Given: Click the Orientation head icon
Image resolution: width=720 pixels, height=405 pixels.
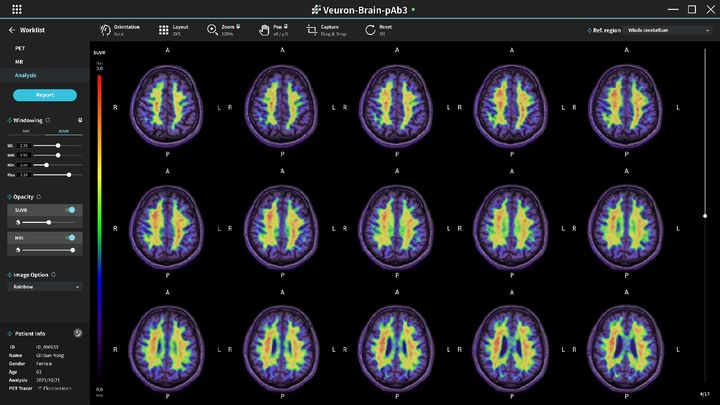Looking at the screenshot, I should pyautogui.click(x=105, y=30).
